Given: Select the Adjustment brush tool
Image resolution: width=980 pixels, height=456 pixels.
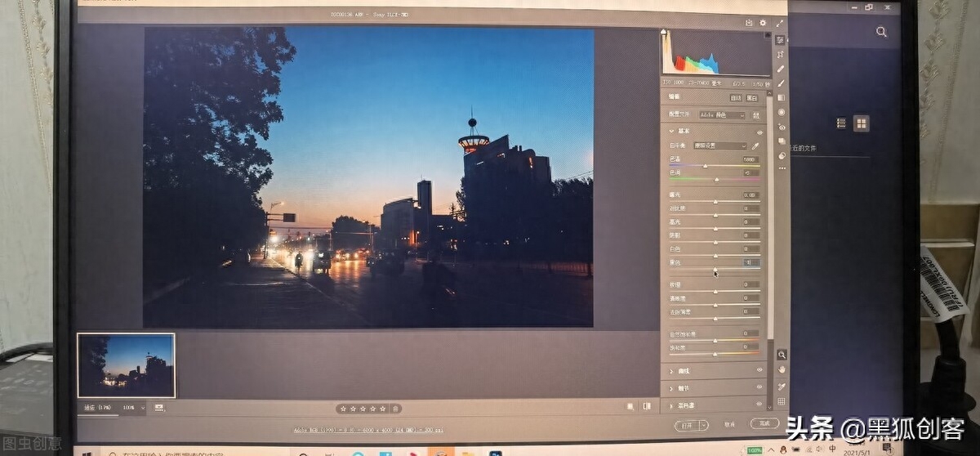Looking at the screenshot, I should 781,83.
